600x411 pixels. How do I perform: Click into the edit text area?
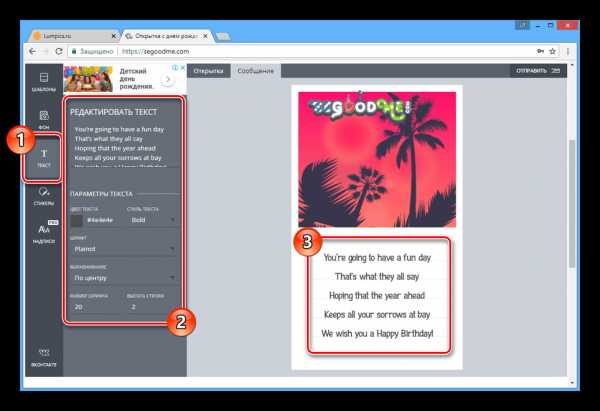(124, 145)
